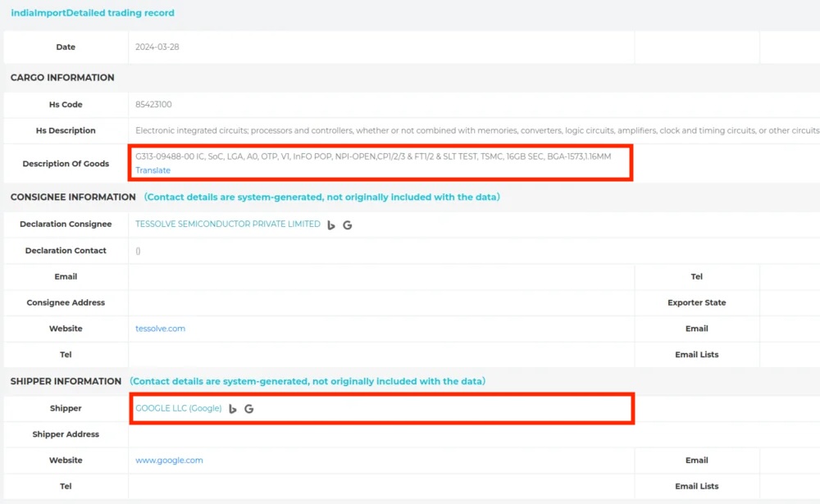Visit the www.google.com website link
820x504 pixels.
[169, 461]
